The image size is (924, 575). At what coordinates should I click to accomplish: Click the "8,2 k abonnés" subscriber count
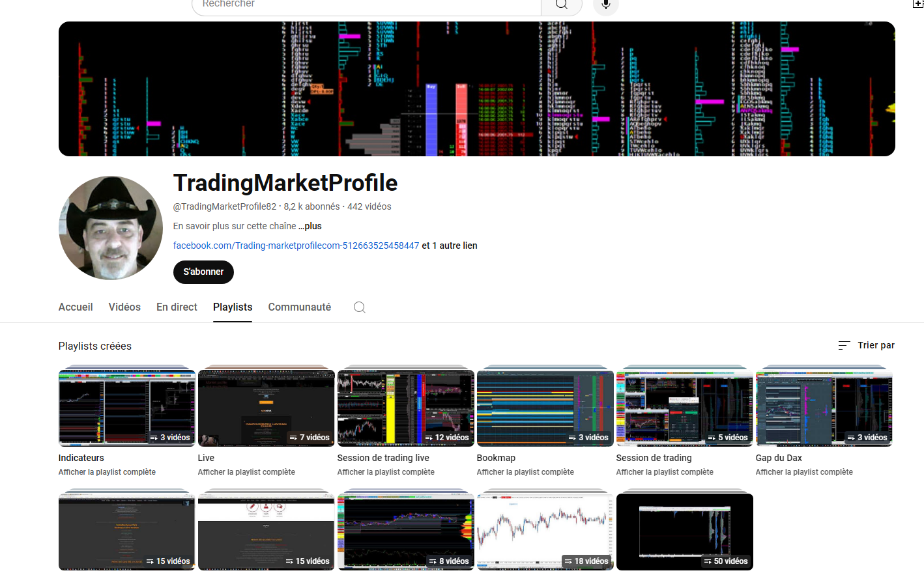coord(311,206)
